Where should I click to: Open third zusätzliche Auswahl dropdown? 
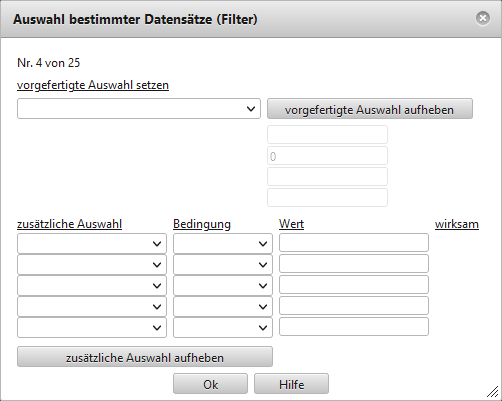[x=92, y=286]
